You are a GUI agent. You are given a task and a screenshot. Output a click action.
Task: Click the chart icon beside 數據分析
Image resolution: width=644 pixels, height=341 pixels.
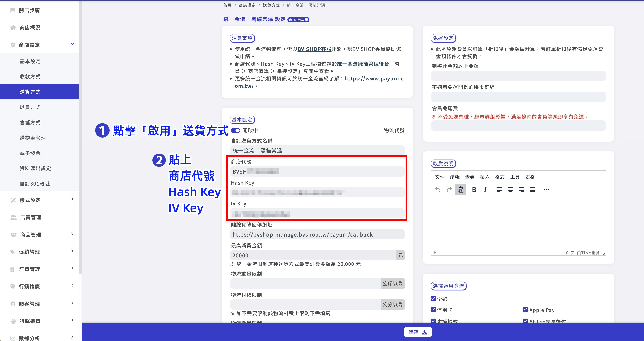pyautogui.click(x=13, y=338)
